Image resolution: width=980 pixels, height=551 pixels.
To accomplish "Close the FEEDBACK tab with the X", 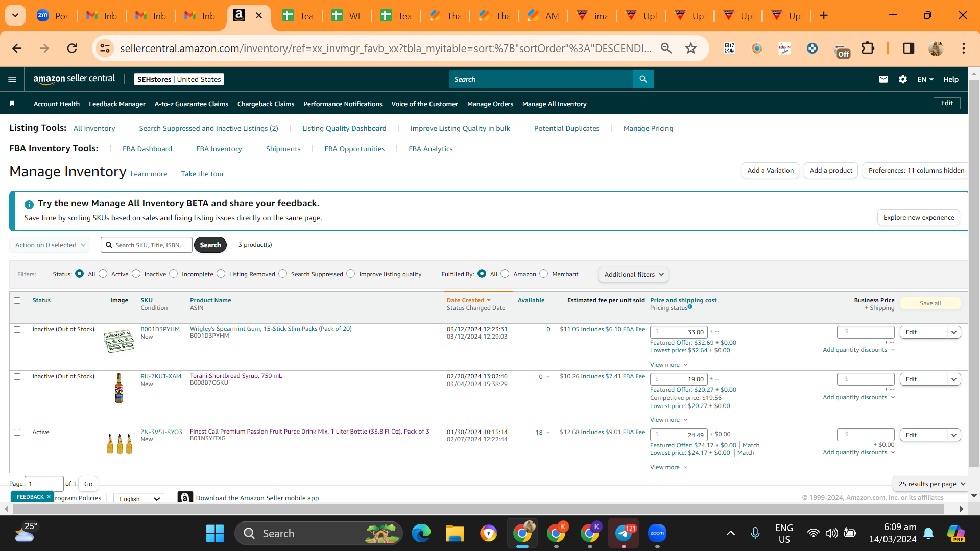I will [x=49, y=496].
